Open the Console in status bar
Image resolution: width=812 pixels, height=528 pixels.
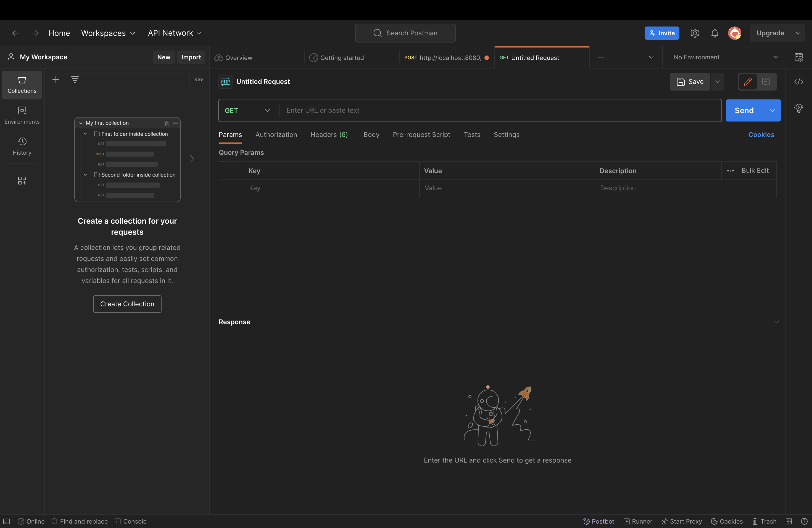coord(131,521)
